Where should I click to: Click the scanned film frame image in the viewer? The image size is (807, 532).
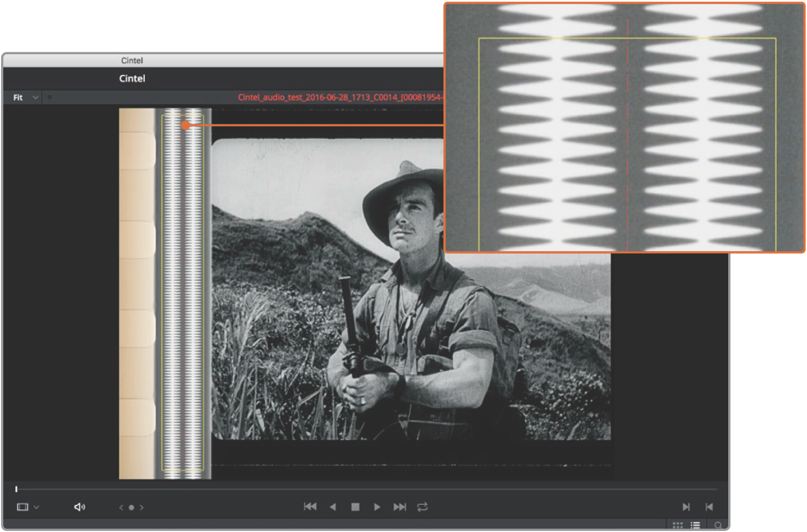click(x=411, y=290)
